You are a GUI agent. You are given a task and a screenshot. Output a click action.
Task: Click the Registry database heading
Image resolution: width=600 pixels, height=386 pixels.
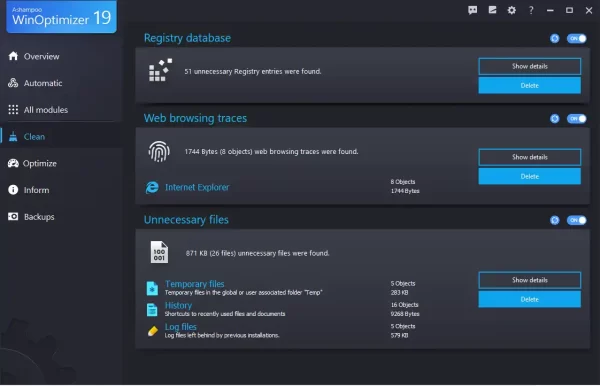[x=187, y=38]
